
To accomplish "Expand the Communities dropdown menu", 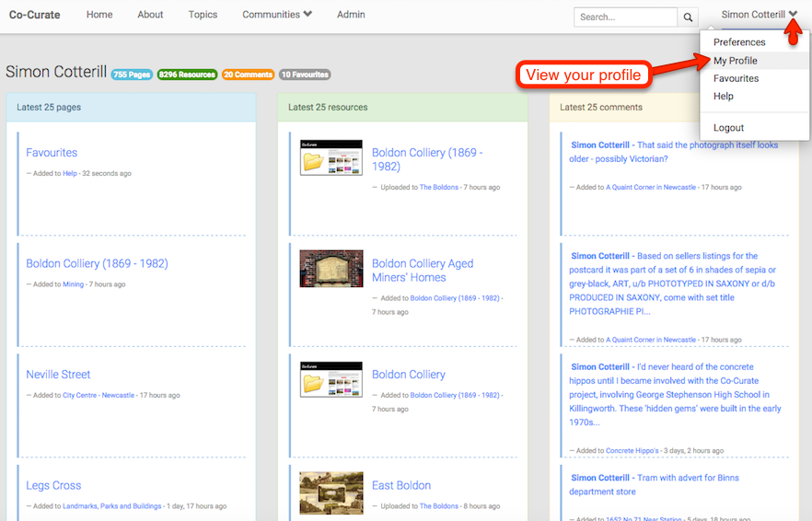I will point(277,15).
